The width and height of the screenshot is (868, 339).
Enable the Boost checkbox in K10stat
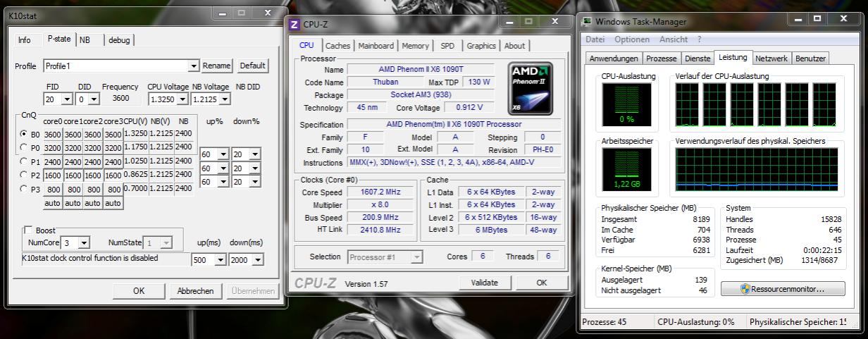(x=29, y=230)
